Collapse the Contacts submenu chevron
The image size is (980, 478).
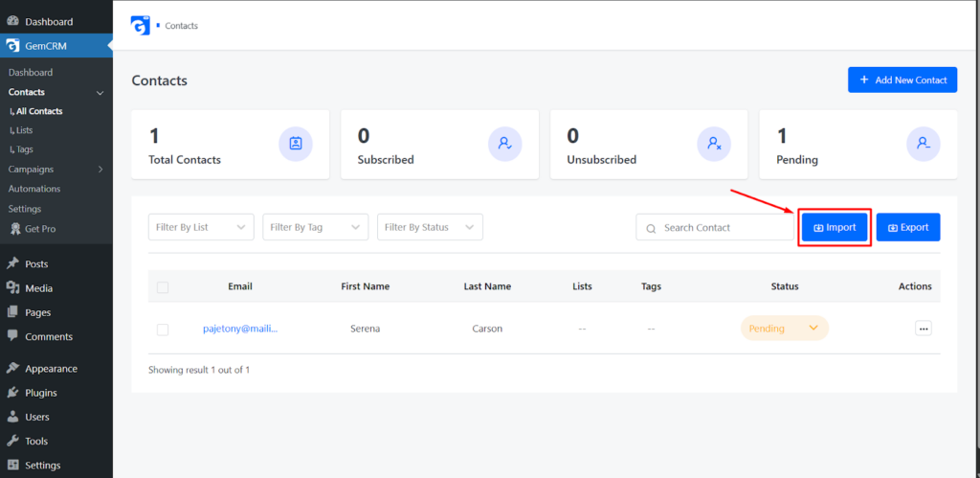point(100,93)
